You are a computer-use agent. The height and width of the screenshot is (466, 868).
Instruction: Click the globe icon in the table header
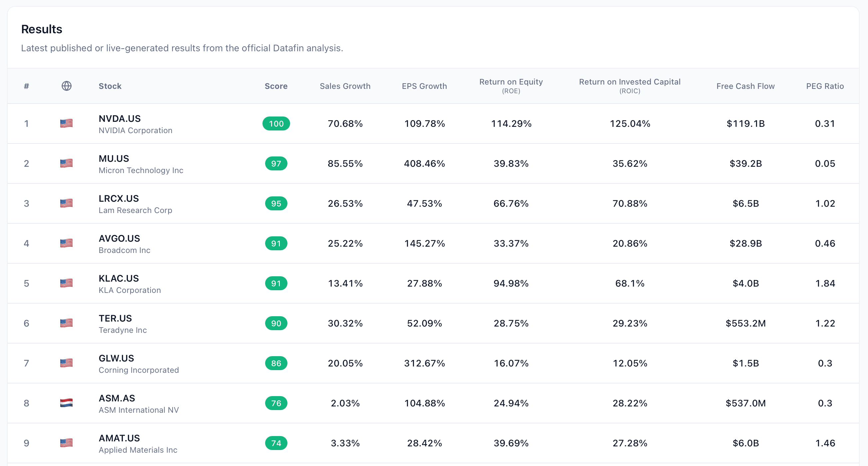pyautogui.click(x=66, y=86)
